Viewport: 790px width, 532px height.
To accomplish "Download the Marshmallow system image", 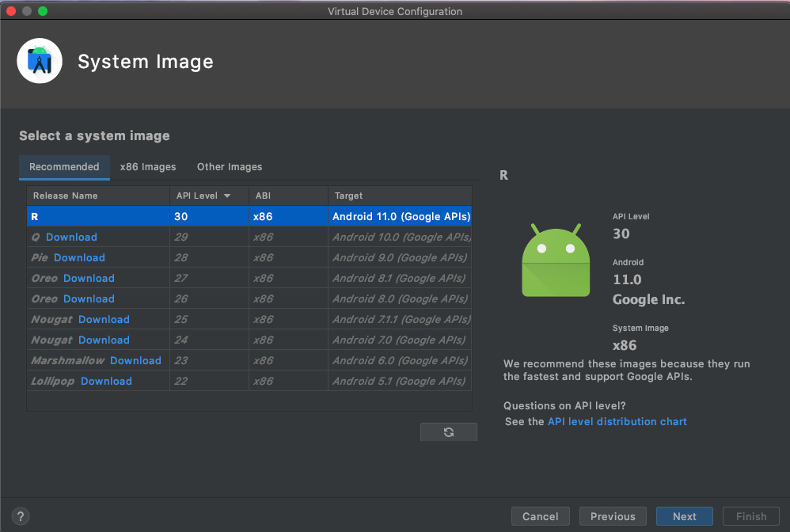I will [x=135, y=360].
